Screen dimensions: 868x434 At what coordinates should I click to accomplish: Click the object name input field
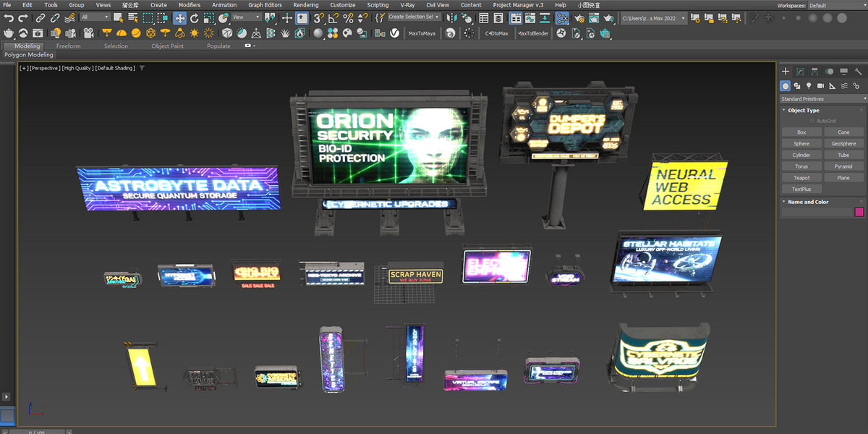coord(817,212)
